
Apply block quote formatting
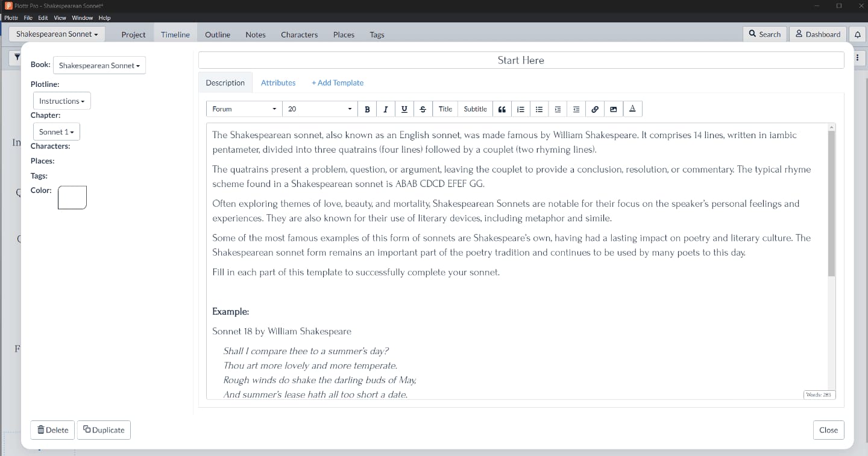pyautogui.click(x=502, y=109)
